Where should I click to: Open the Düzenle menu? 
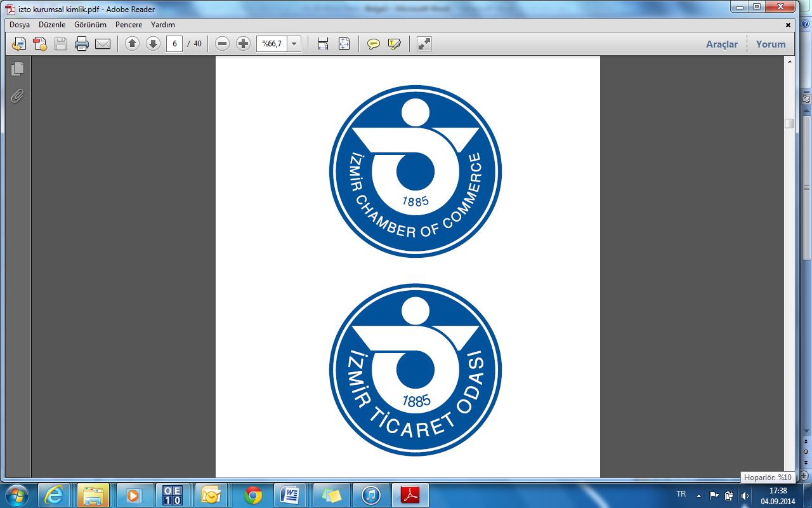coord(53,25)
